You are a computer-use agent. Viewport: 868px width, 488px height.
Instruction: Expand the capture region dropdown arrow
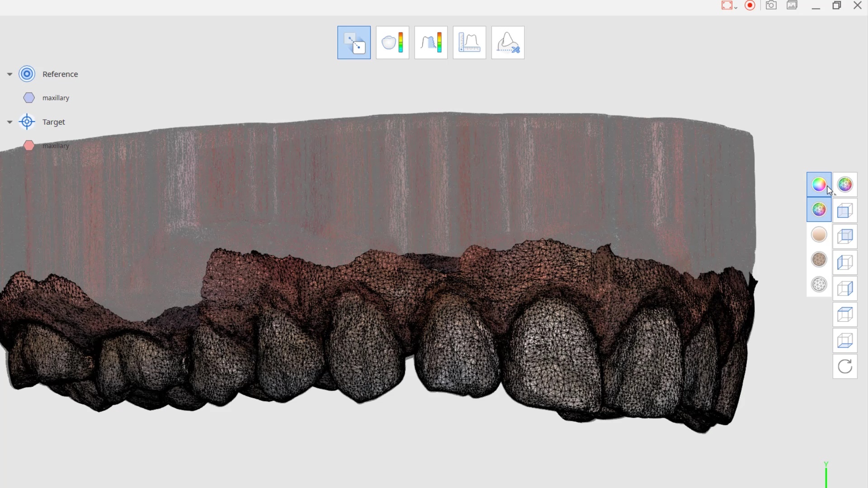pos(736,7)
